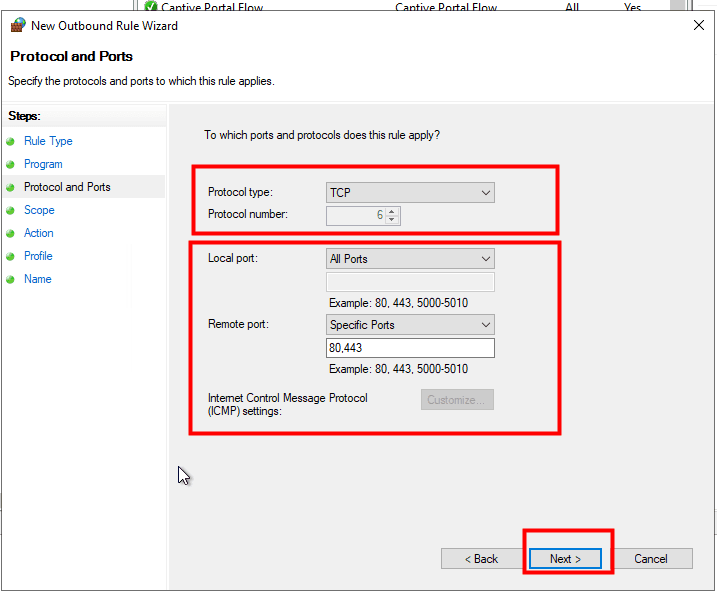The height and width of the screenshot is (601, 717).
Task: Click the New Outbound Rule Wizard title icon
Action: pos(17,25)
